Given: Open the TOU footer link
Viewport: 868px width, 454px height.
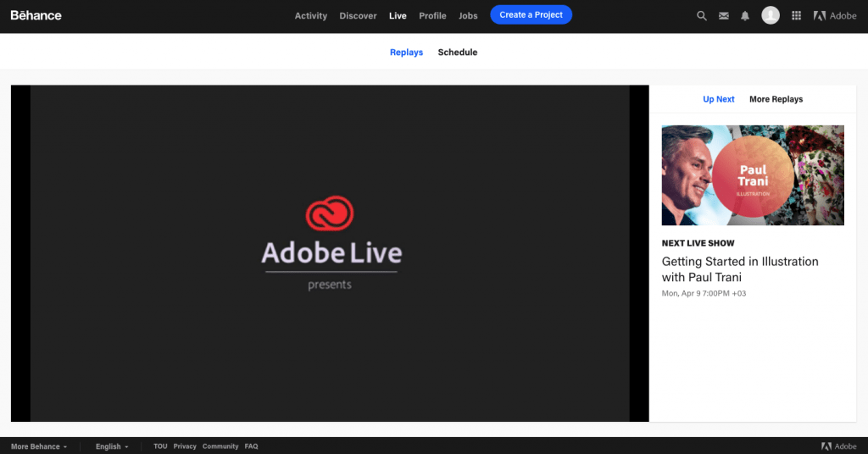Looking at the screenshot, I should tap(160, 446).
